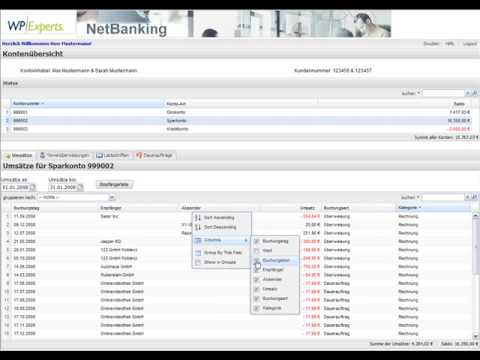Click the WP Experts logo
Screen dimensions: 480x360
pyautogui.click(x=36, y=26)
